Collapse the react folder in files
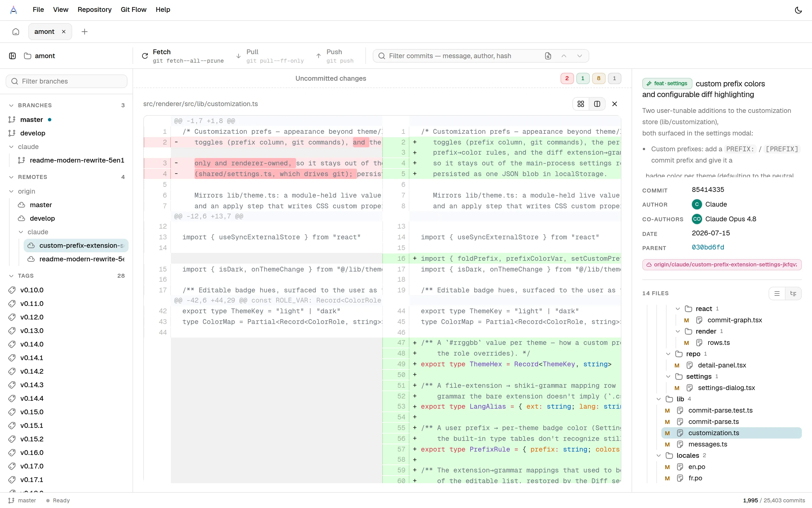The width and height of the screenshot is (812, 508). coord(678,309)
